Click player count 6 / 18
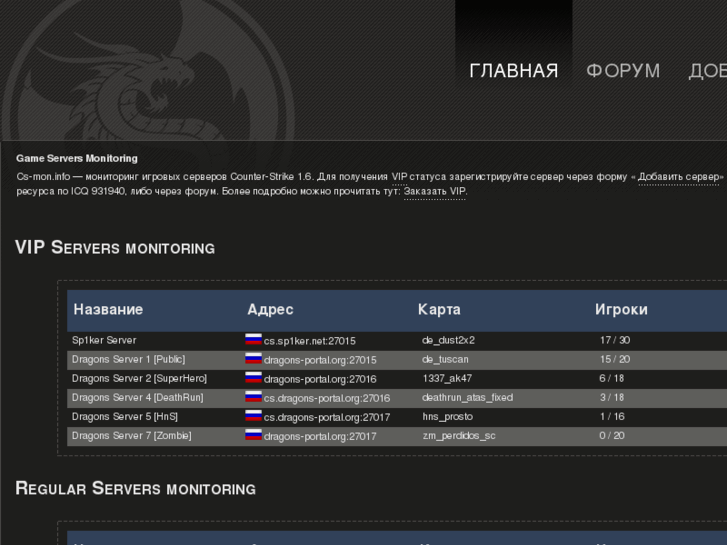The width and height of the screenshot is (727, 545). click(x=612, y=378)
